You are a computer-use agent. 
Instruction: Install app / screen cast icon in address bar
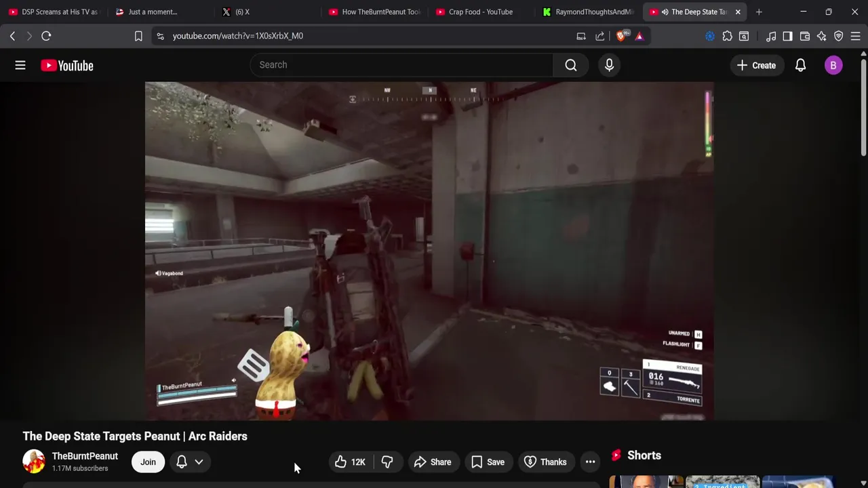coord(581,36)
